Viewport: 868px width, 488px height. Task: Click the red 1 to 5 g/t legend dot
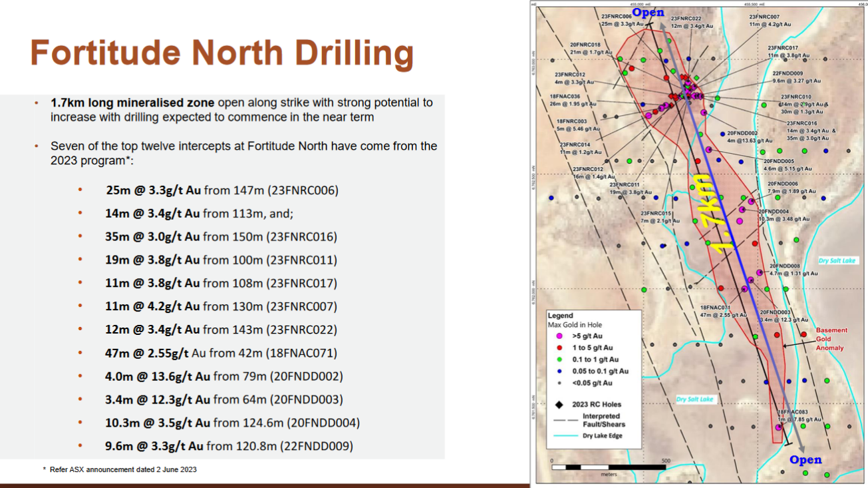(x=558, y=348)
